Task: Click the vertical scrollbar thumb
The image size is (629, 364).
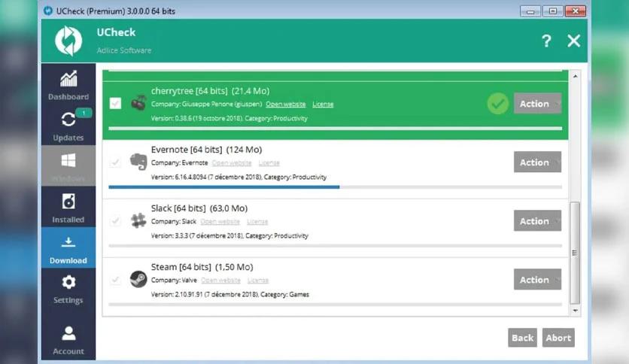Action: pos(575,253)
